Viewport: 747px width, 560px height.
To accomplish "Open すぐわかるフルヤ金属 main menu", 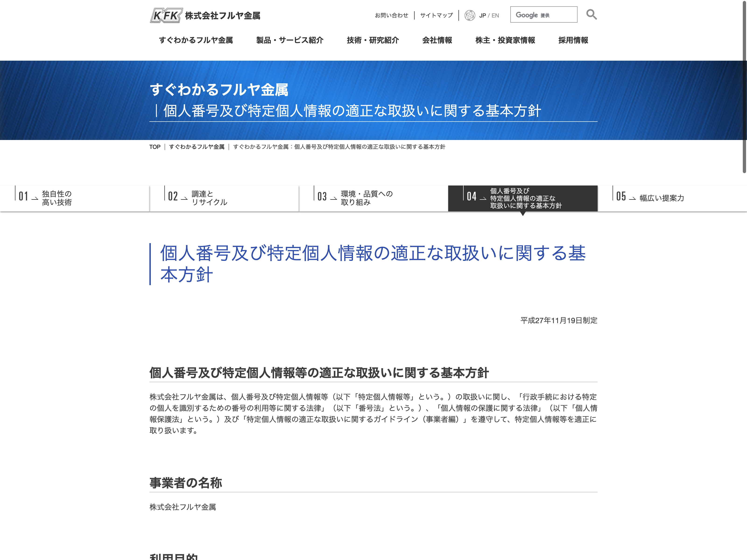I will coord(196,40).
